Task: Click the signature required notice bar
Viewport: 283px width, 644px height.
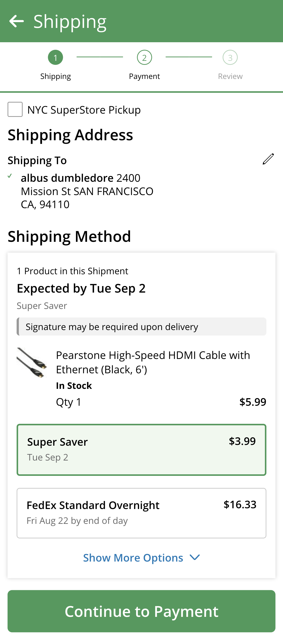Action: 141,327
